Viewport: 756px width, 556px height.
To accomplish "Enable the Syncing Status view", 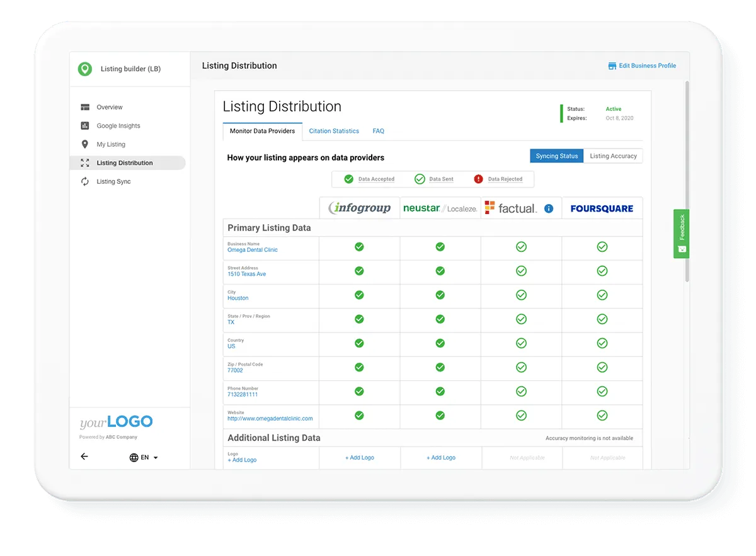I will click(556, 156).
